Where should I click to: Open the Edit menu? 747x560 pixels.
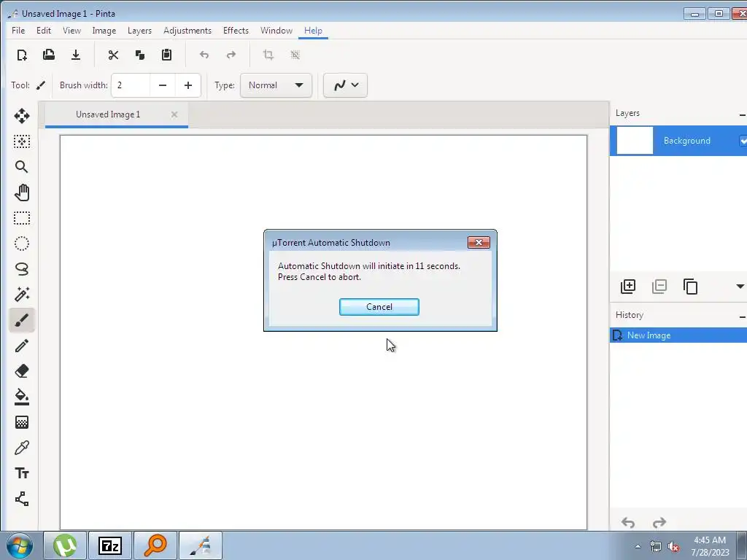43,31
